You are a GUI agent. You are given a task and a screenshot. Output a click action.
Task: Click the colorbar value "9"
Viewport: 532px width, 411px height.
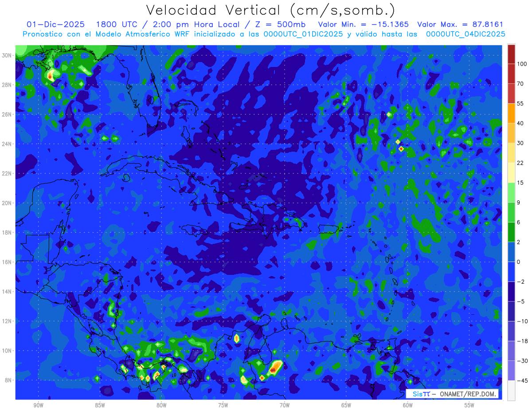519,202
